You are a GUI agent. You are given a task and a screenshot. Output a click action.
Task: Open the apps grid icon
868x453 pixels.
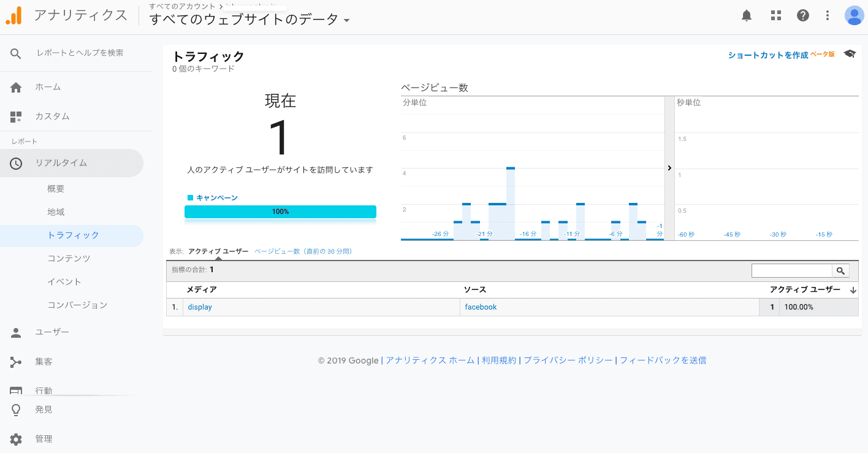pyautogui.click(x=775, y=16)
